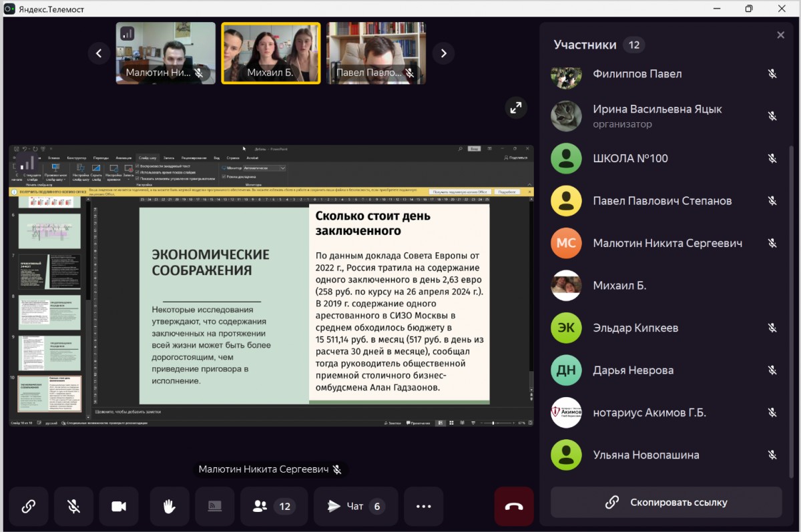Open the Чат panel
This screenshot has width=801, height=532.
pyautogui.click(x=355, y=507)
